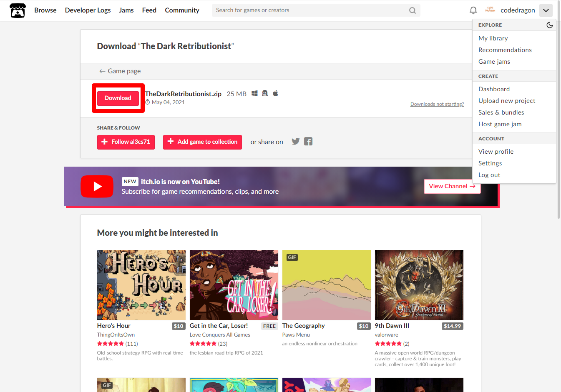The width and height of the screenshot is (561, 392).
Task: Click the Hero's Hour star rating
Action: point(111,344)
